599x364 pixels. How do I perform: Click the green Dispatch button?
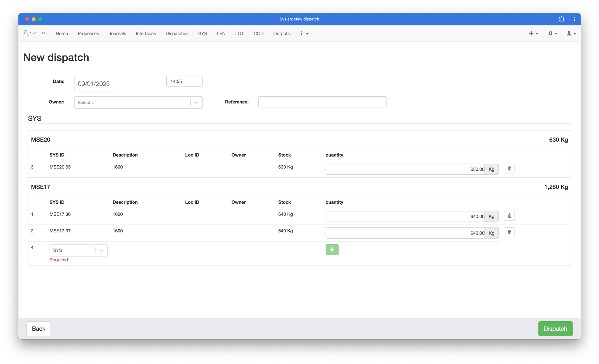[x=555, y=329]
